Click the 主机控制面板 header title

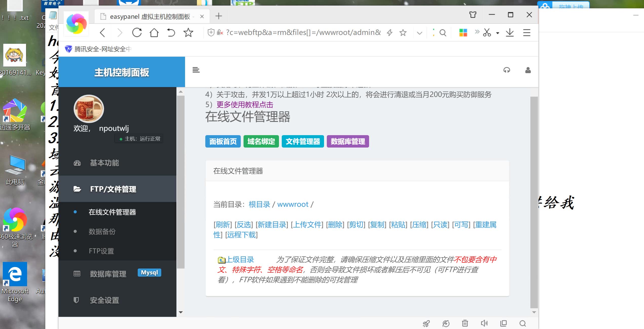pyautogui.click(x=122, y=72)
